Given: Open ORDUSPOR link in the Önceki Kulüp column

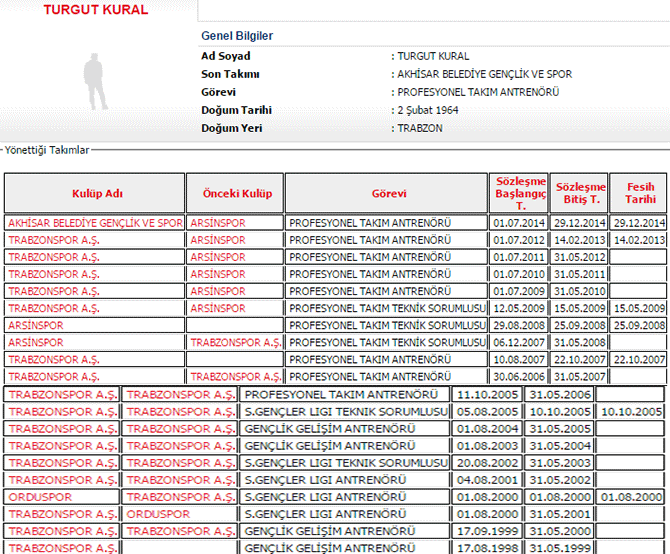Looking at the screenshot, I should 157,513.
